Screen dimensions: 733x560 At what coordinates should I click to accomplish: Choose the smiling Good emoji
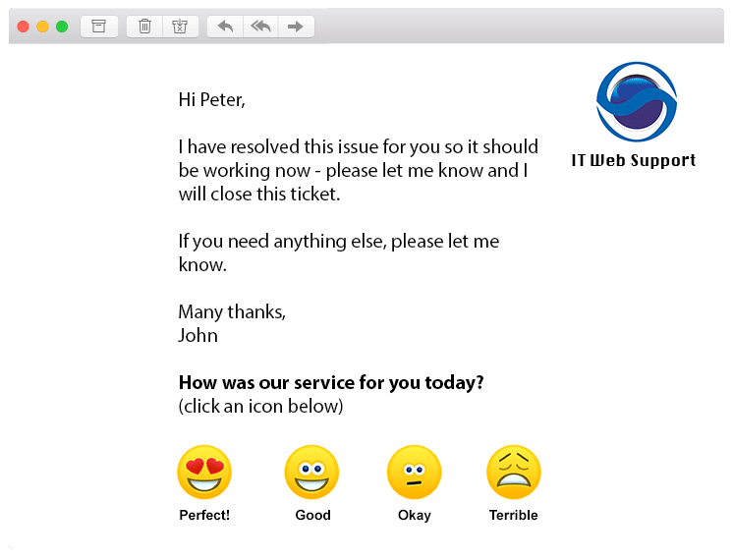click(x=311, y=472)
